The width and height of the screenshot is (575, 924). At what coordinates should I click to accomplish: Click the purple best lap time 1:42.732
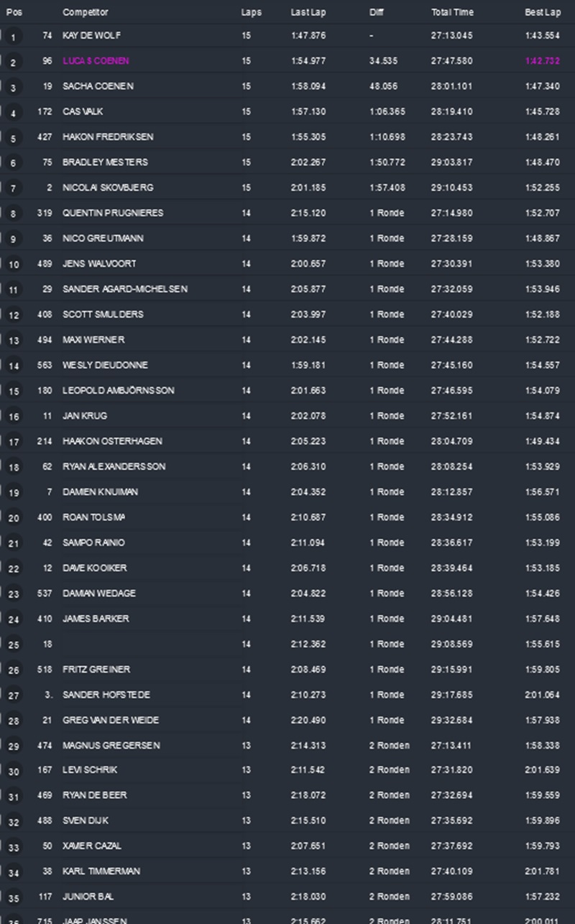[542, 61]
